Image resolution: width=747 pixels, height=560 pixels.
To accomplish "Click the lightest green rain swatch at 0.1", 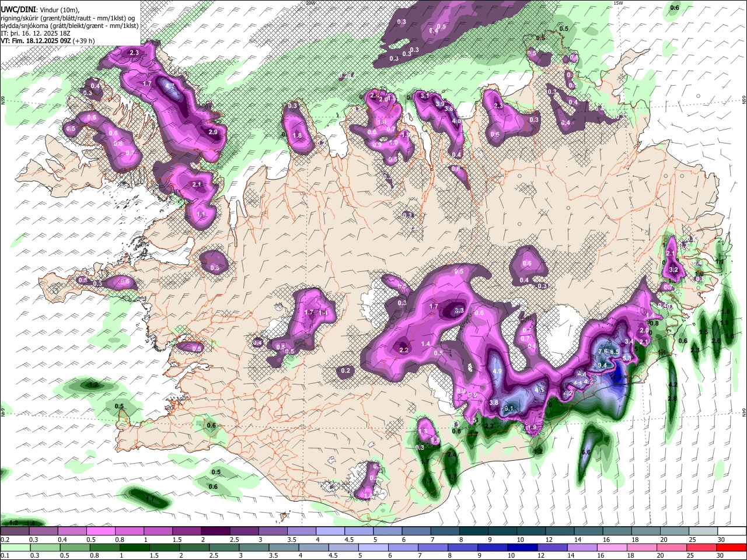I will [x=15, y=548].
